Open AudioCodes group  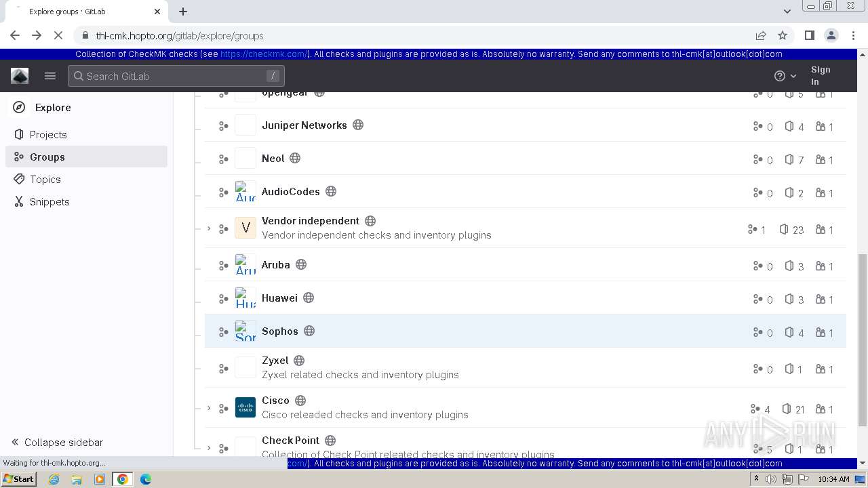click(290, 191)
